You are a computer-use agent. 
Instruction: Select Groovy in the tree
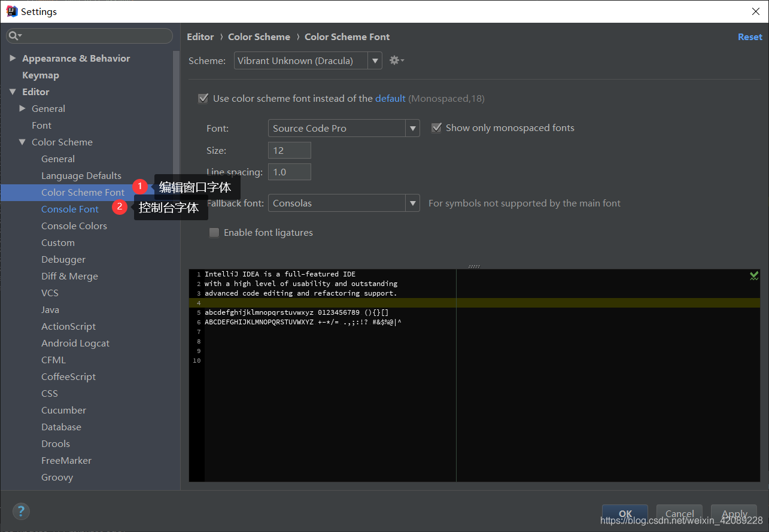coord(57,477)
